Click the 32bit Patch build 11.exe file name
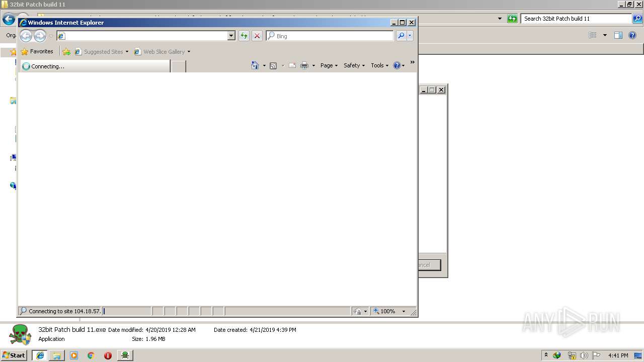The height and width of the screenshot is (362, 644). click(x=72, y=330)
